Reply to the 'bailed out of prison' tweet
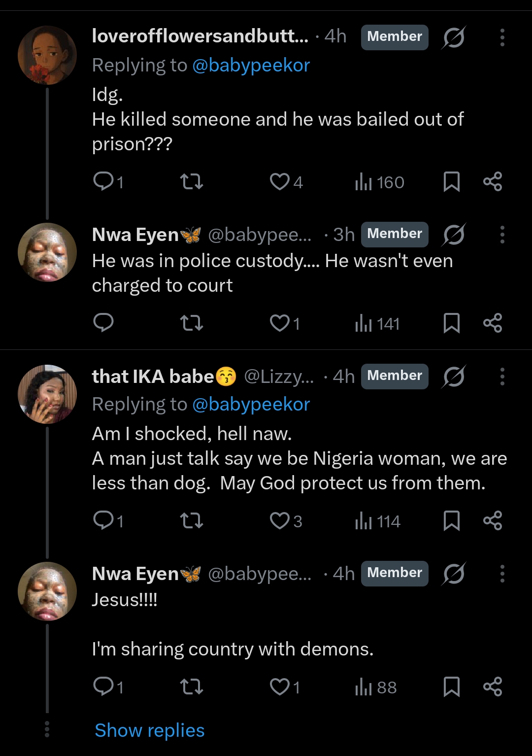 103,182
